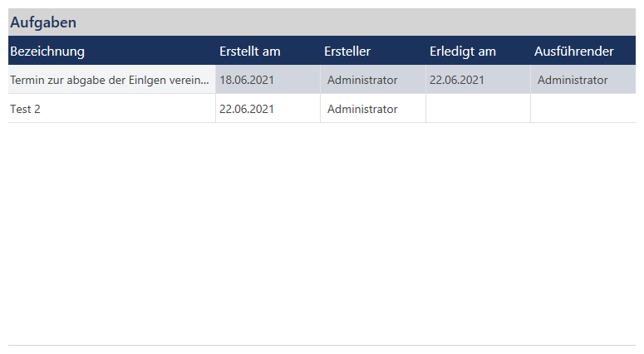Sort tasks by Erledigt am header

pos(462,52)
